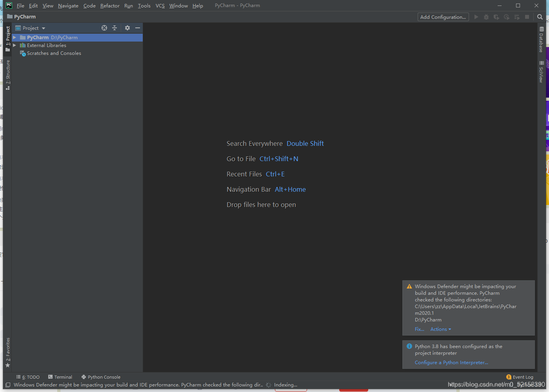Hide the Project panel with the minus icon
The height and width of the screenshot is (392, 549).
[x=138, y=28]
